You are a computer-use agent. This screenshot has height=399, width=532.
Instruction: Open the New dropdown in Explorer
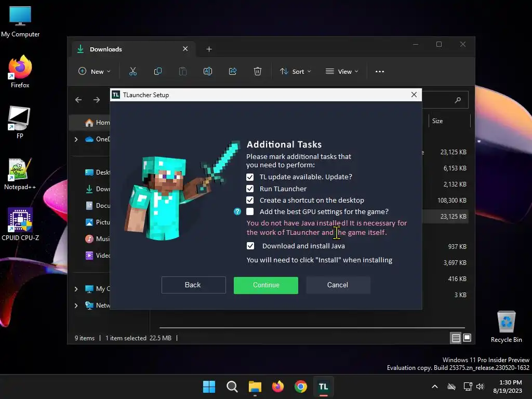pyautogui.click(x=95, y=72)
